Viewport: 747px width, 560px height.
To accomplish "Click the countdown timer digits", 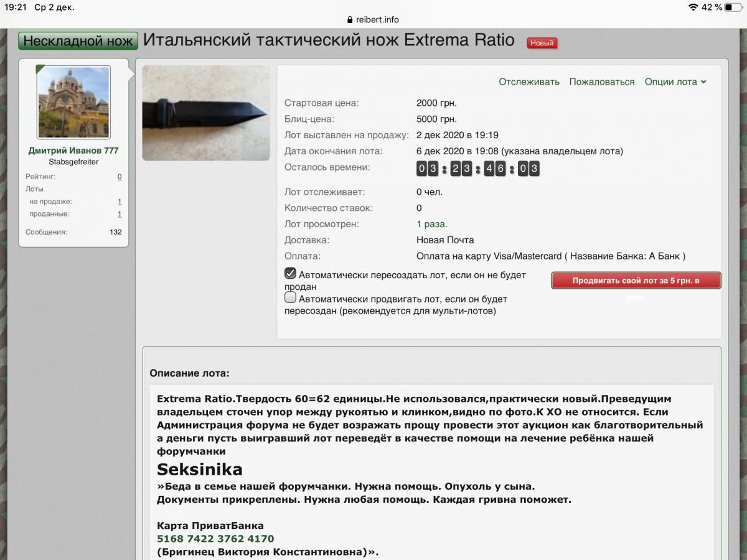I will [x=477, y=169].
